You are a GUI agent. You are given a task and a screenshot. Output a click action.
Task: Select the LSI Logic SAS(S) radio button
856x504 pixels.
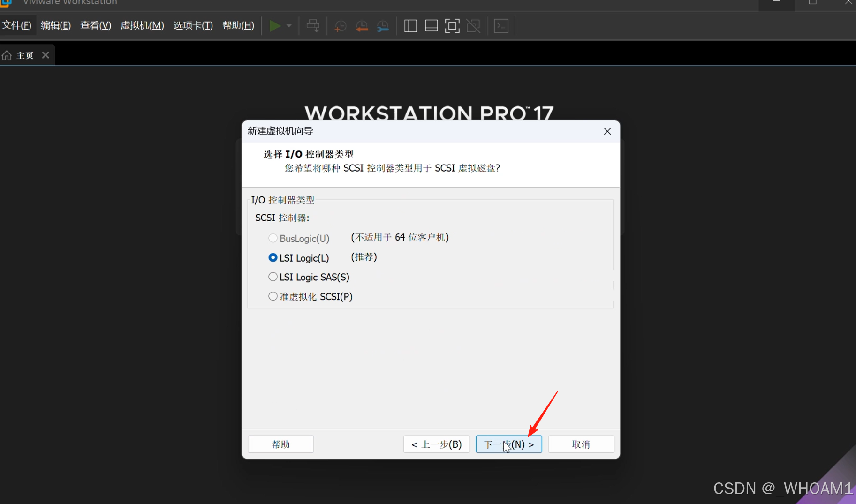[273, 277]
